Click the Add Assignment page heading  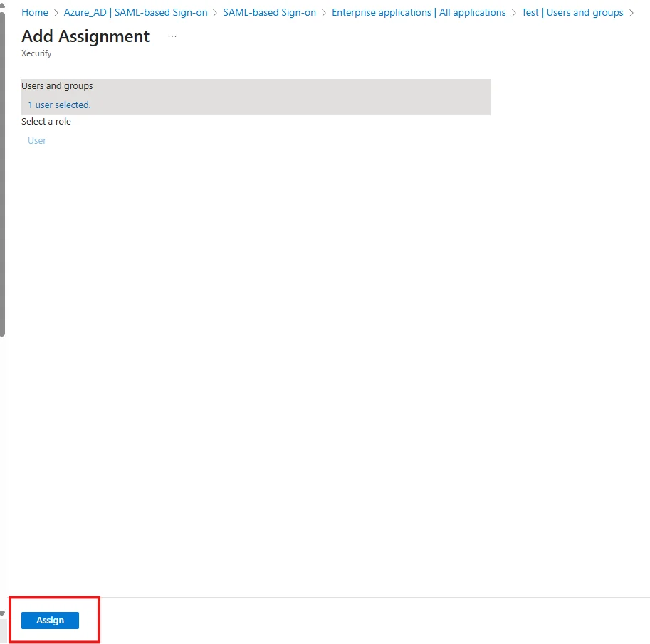(85, 36)
